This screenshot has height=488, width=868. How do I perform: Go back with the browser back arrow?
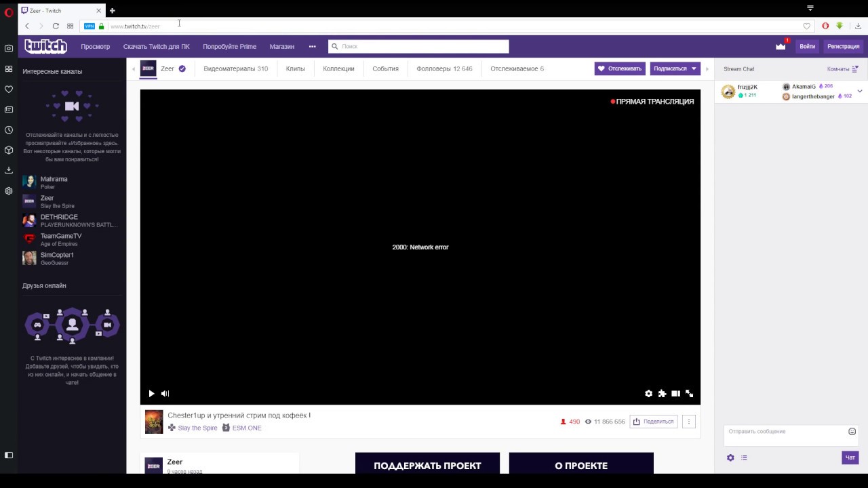[27, 26]
